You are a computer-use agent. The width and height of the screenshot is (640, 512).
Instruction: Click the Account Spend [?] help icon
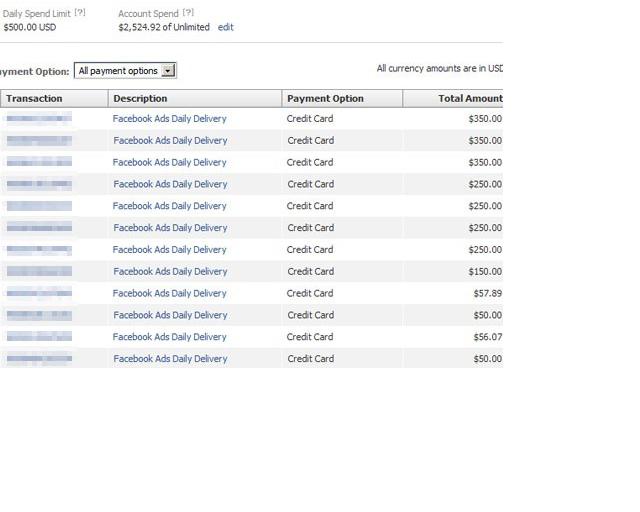point(188,13)
